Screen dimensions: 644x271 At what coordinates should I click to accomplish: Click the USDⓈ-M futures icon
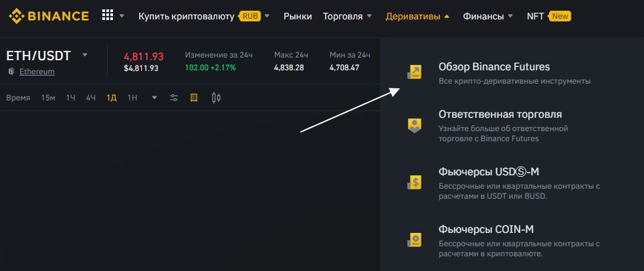click(415, 181)
